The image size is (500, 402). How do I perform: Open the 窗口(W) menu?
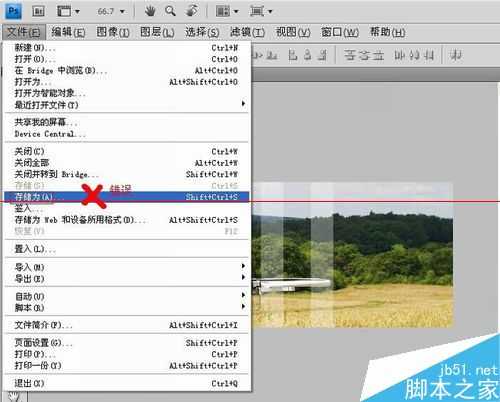339,32
